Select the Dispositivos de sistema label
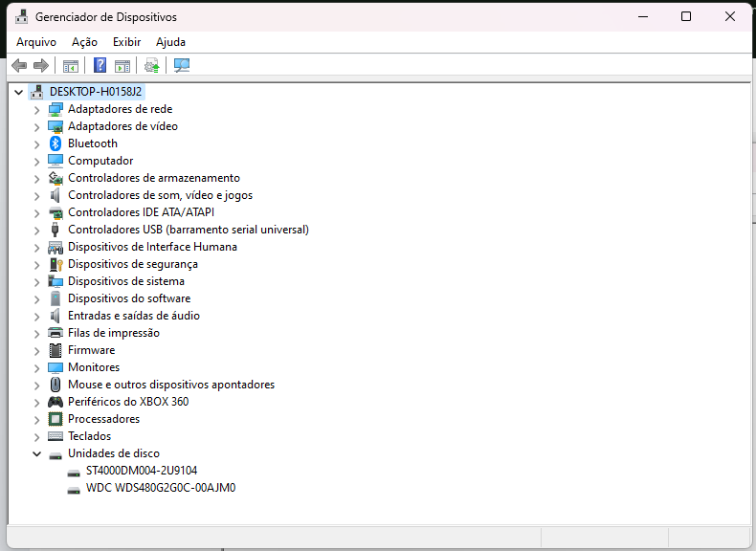Image resolution: width=756 pixels, height=551 pixels. click(125, 281)
